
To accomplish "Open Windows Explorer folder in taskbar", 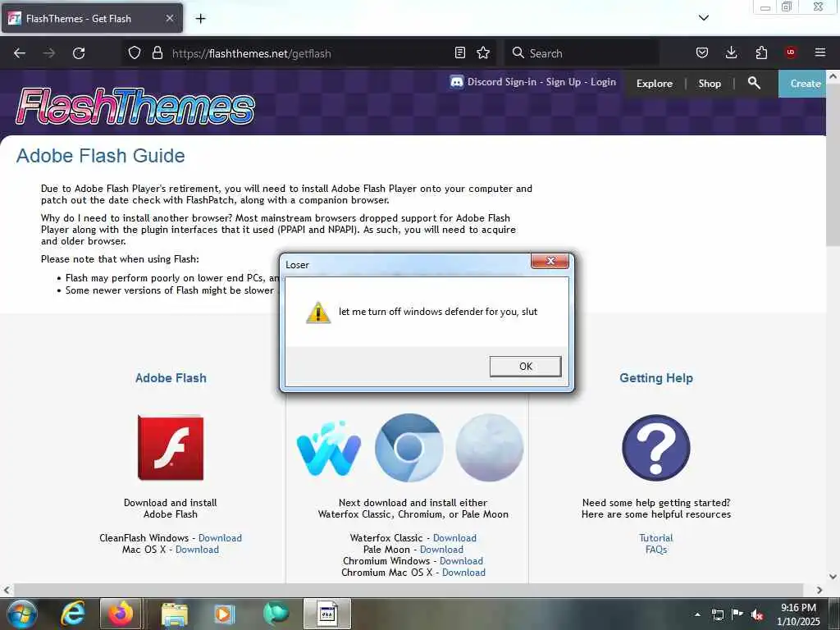I will 174,614.
